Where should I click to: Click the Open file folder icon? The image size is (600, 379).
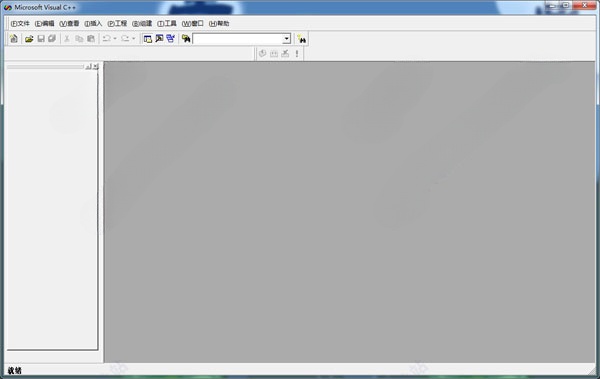click(x=29, y=39)
